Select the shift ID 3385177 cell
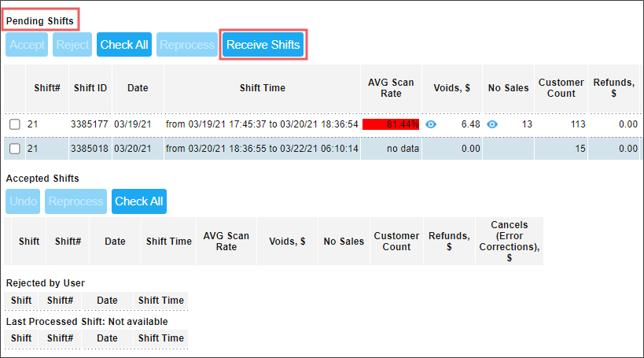The width and height of the screenshot is (644, 358). 90,124
